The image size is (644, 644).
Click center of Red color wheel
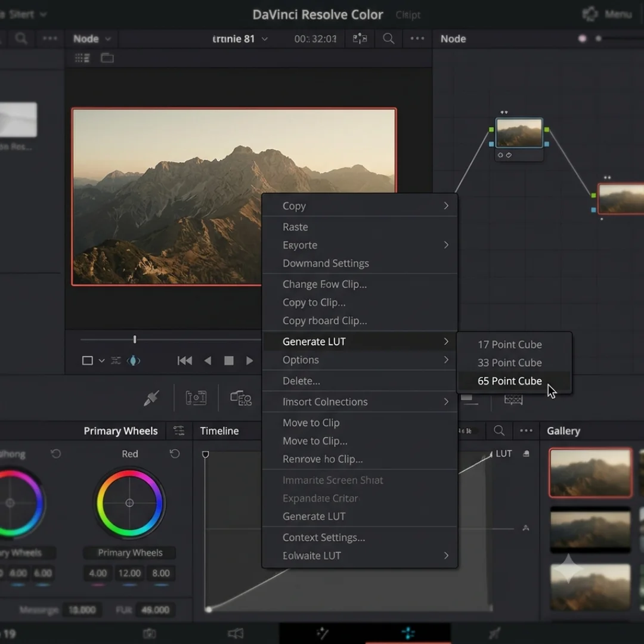129,503
